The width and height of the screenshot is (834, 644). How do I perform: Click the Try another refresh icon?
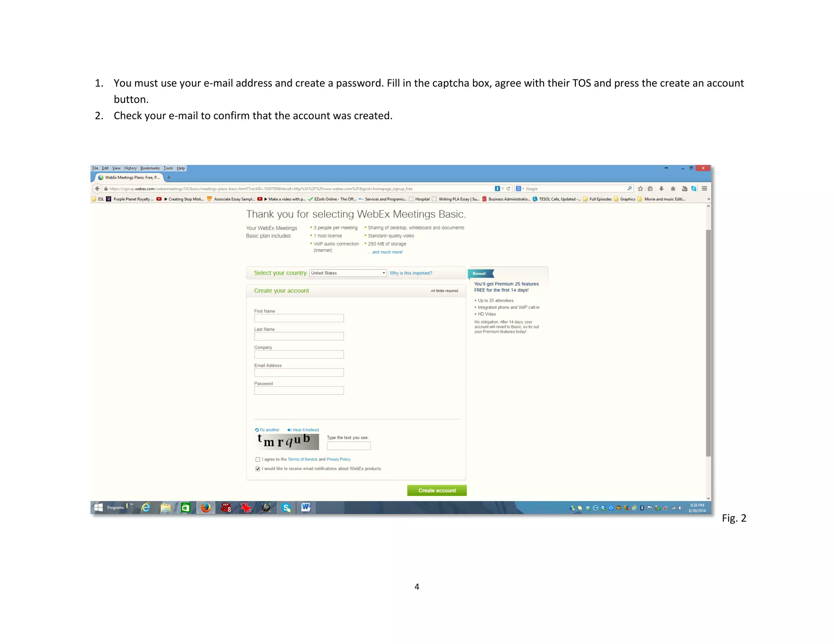(x=257, y=430)
